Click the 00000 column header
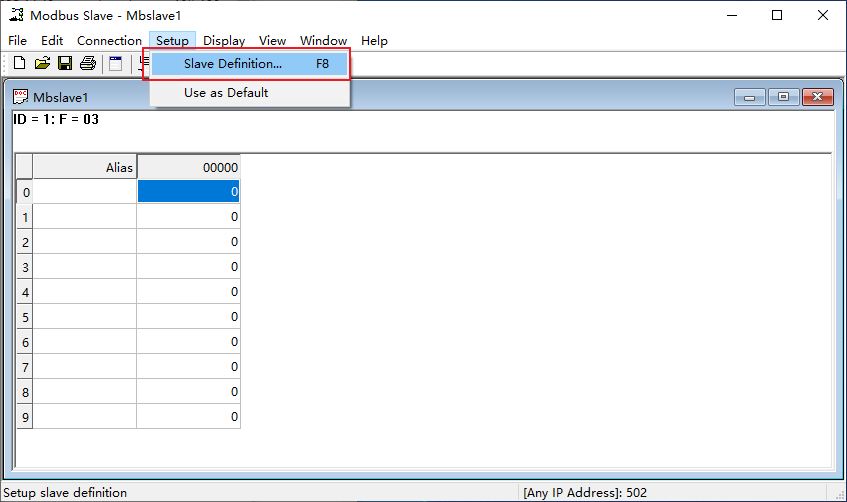Image resolution: width=847 pixels, height=502 pixels. click(x=189, y=167)
